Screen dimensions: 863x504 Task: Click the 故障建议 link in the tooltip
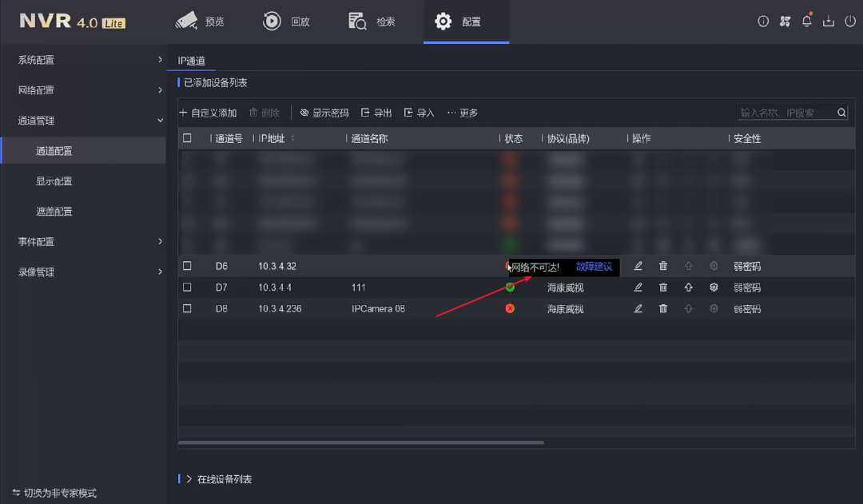tap(594, 267)
